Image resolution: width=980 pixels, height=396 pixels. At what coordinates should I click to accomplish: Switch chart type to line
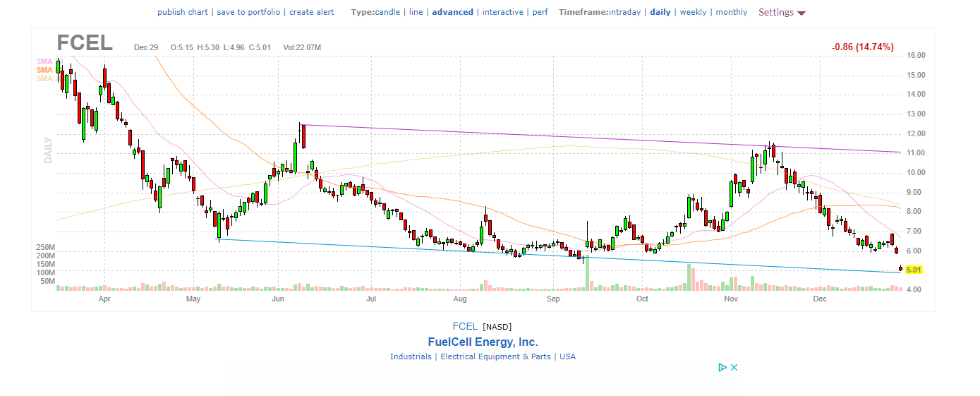pyautogui.click(x=416, y=12)
